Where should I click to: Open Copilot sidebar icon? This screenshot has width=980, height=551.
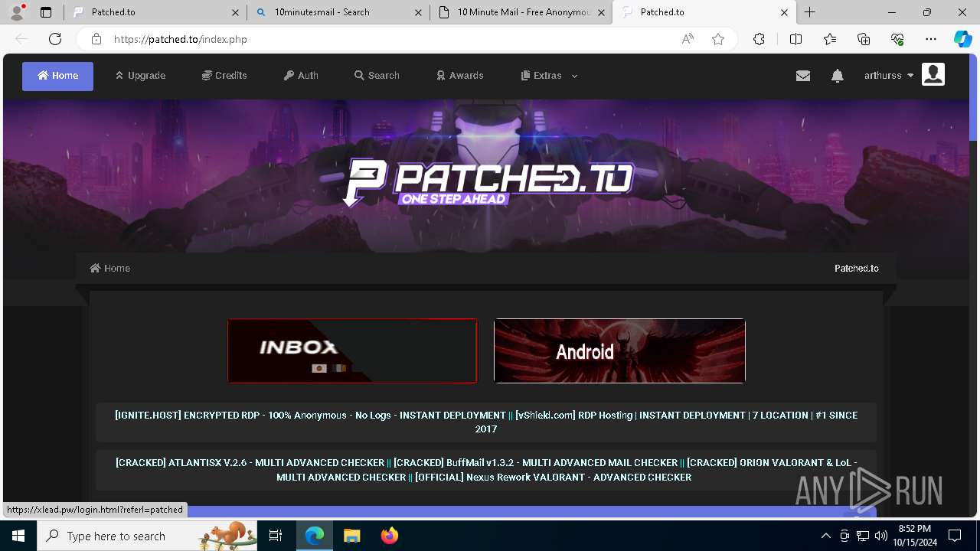coord(963,39)
